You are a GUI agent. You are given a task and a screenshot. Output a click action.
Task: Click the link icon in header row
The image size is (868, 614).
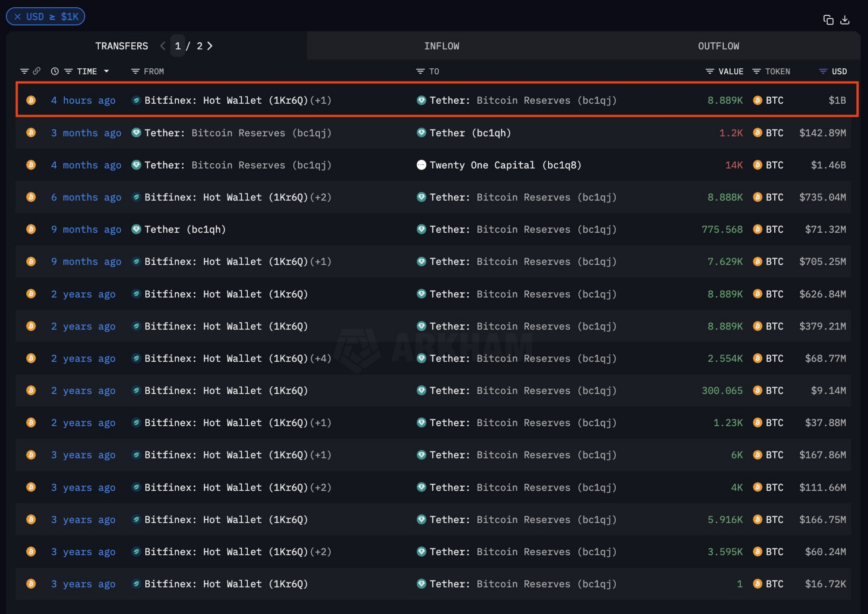[37, 71]
